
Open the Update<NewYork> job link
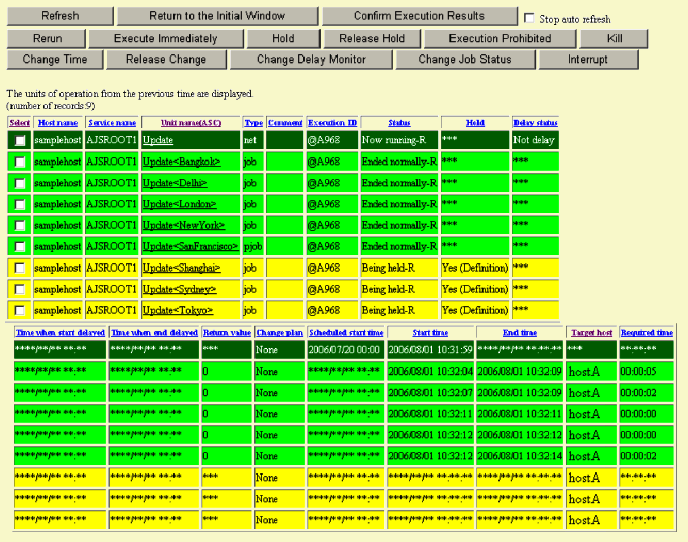tap(183, 226)
